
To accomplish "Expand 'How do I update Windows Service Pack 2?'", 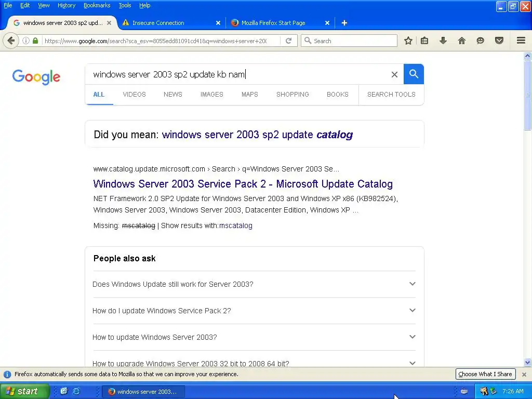I will tap(254, 311).
